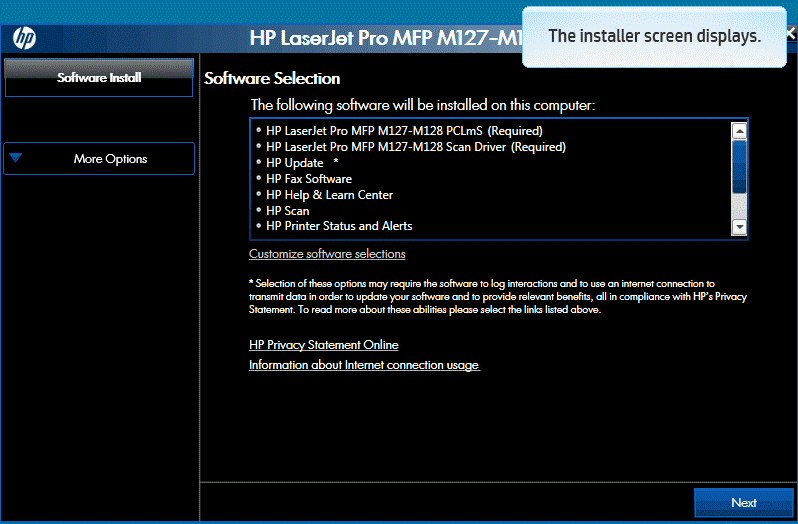Select the Software Install tab

pos(99,77)
